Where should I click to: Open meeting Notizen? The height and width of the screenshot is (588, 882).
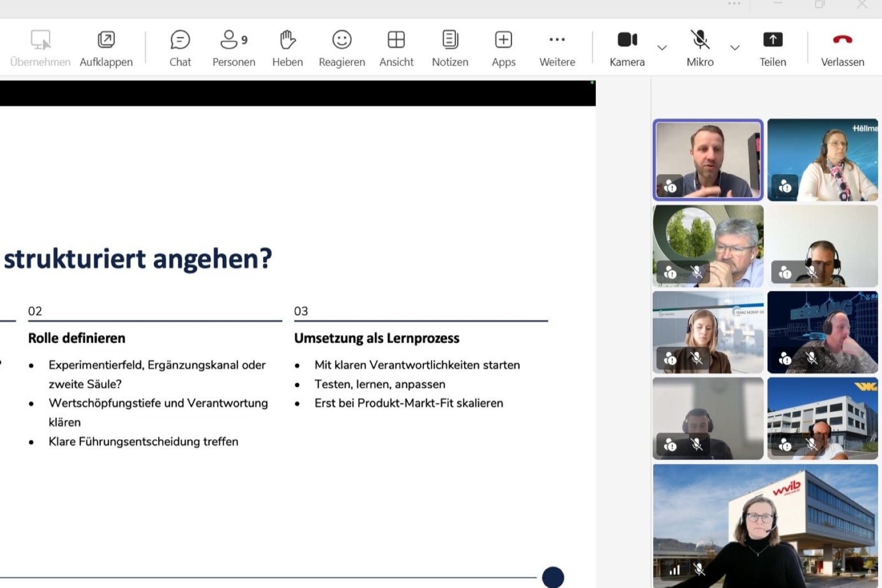pos(450,48)
